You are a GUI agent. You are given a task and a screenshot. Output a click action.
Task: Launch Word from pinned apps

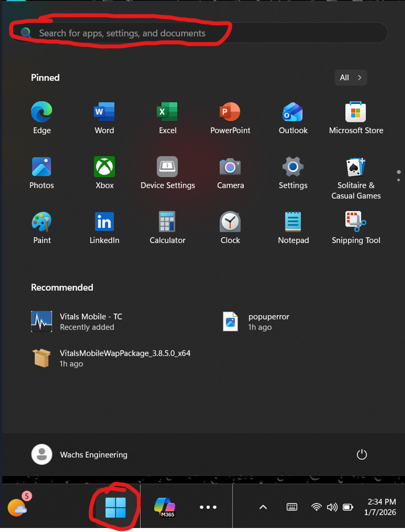click(104, 118)
